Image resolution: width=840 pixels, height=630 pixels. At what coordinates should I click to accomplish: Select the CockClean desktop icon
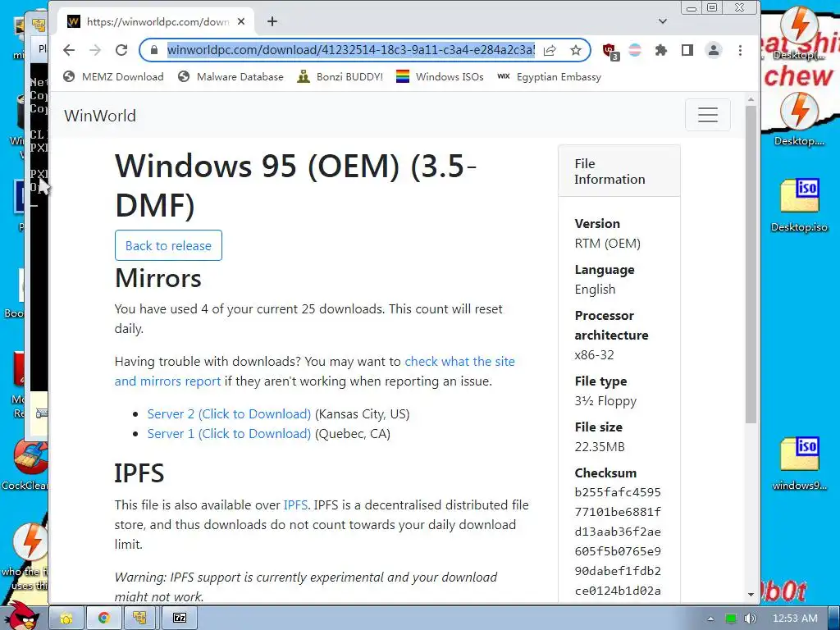tap(25, 464)
